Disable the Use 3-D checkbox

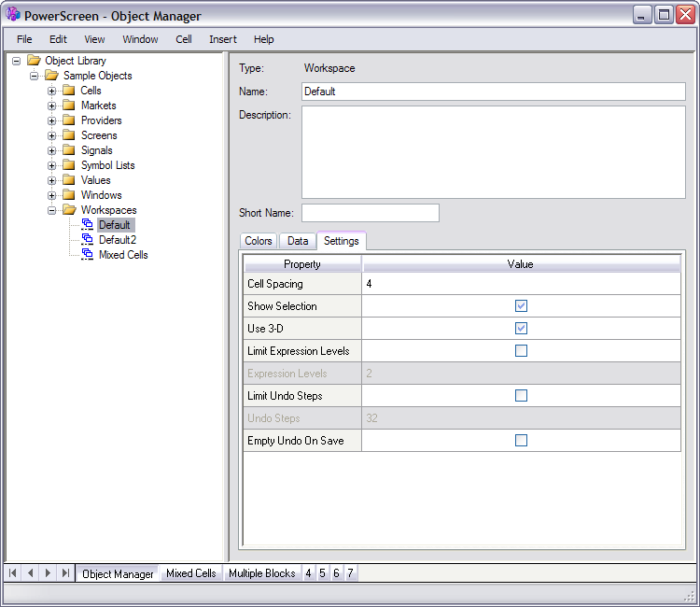pos(521,329)
